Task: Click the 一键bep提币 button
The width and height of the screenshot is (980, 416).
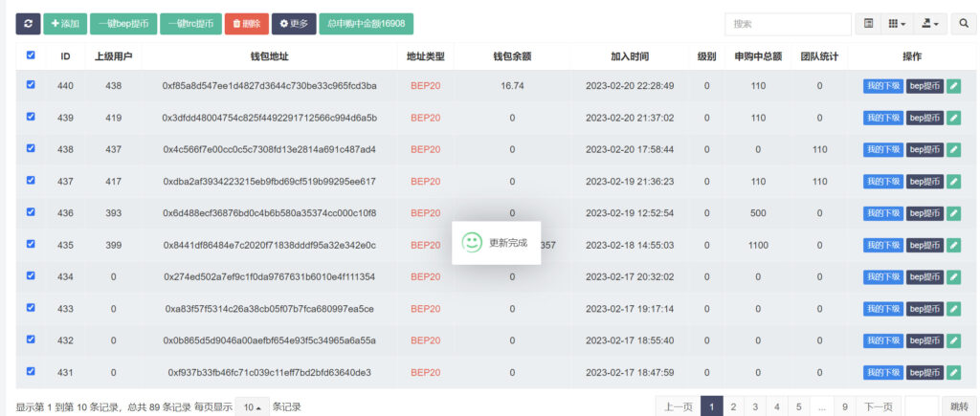Action: tap(123, 23)
